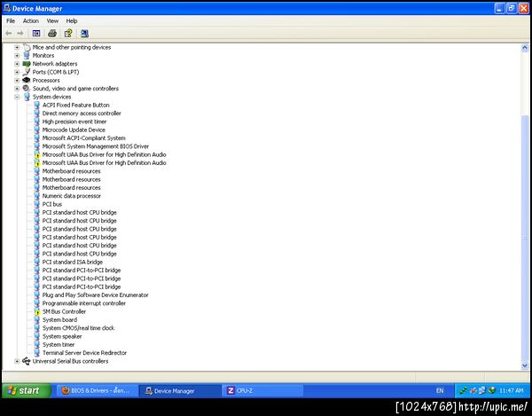The width and height of the screenshot is (532, 416).
Task: Expand Sound, video and game controllers
Action: (17, 89)
